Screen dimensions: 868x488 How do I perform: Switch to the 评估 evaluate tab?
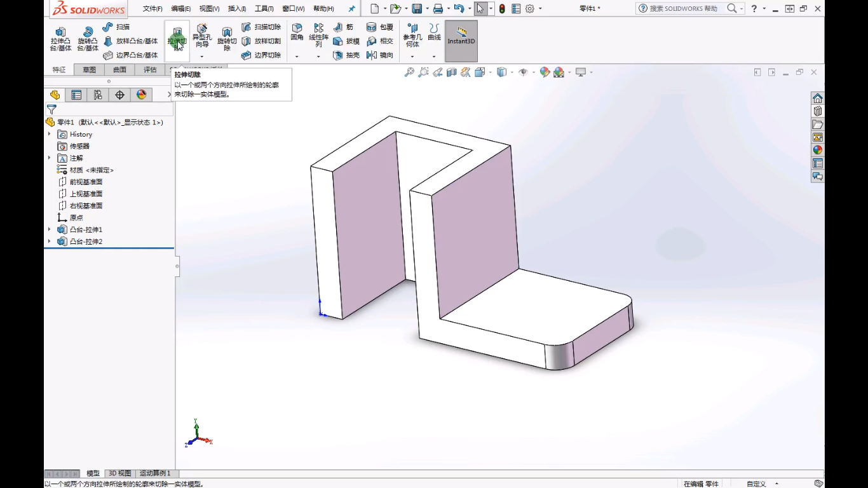(x=150, y=70)
